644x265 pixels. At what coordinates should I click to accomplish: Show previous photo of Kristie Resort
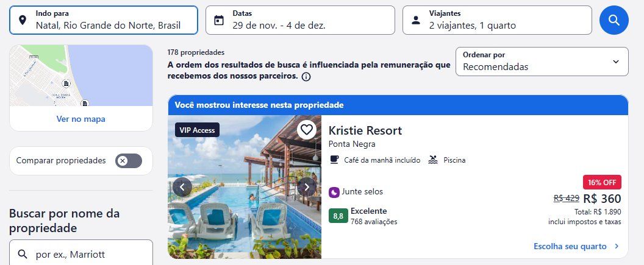182,187
